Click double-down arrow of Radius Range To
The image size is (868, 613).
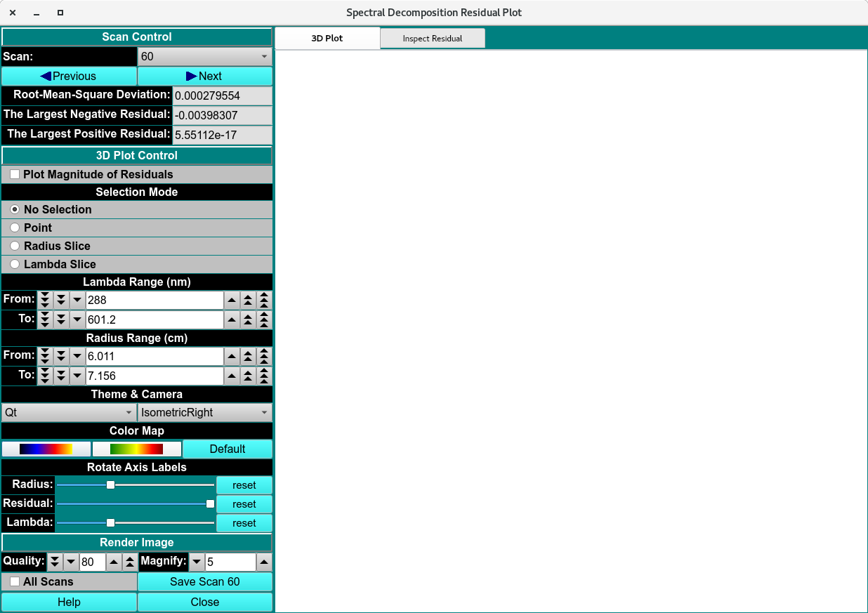(x=61, y=376)
